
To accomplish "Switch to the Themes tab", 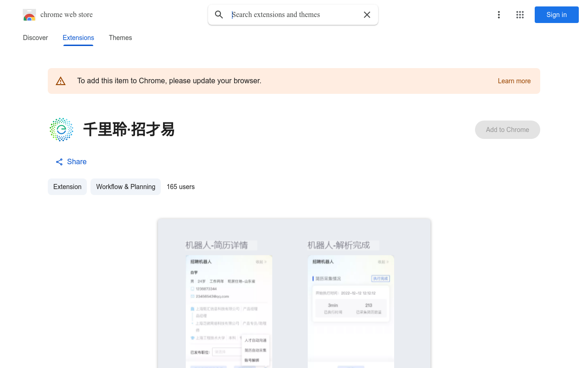I will click(x=120, y=38).
